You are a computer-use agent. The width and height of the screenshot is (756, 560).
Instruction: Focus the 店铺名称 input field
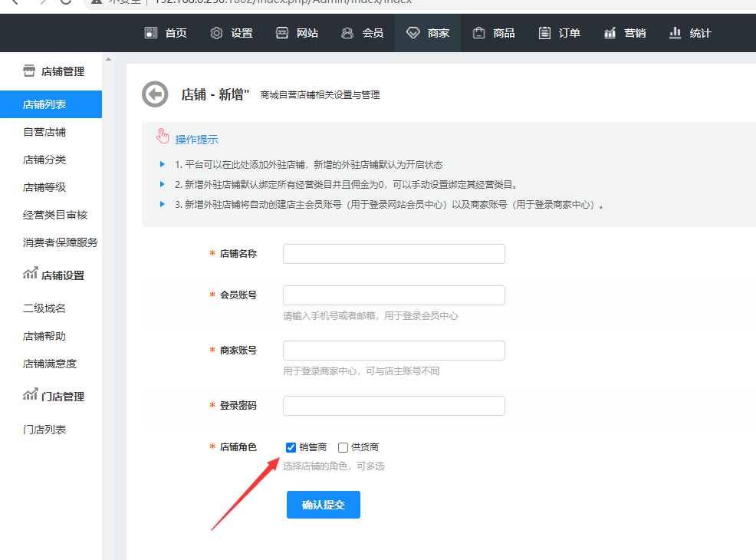[393, 254]
